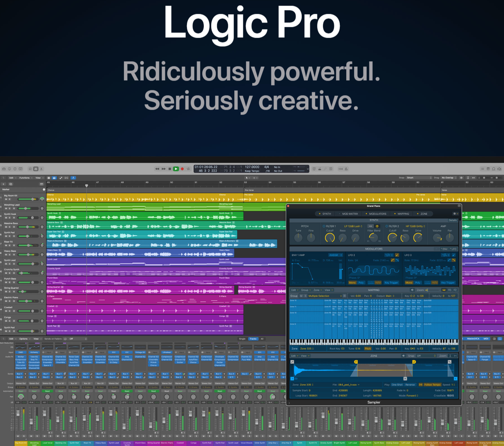The height and width of the screenshot is (446, 504).
Task: Click the Play button in the transport
Action: pyautogui.click(x=176, y=169)
